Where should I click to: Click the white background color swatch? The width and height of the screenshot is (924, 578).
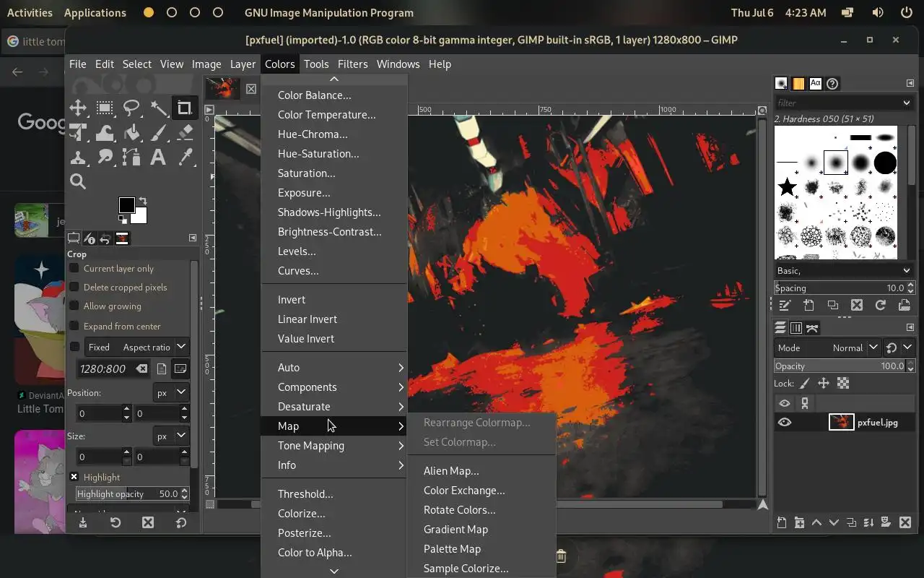(x=141, y=217)
